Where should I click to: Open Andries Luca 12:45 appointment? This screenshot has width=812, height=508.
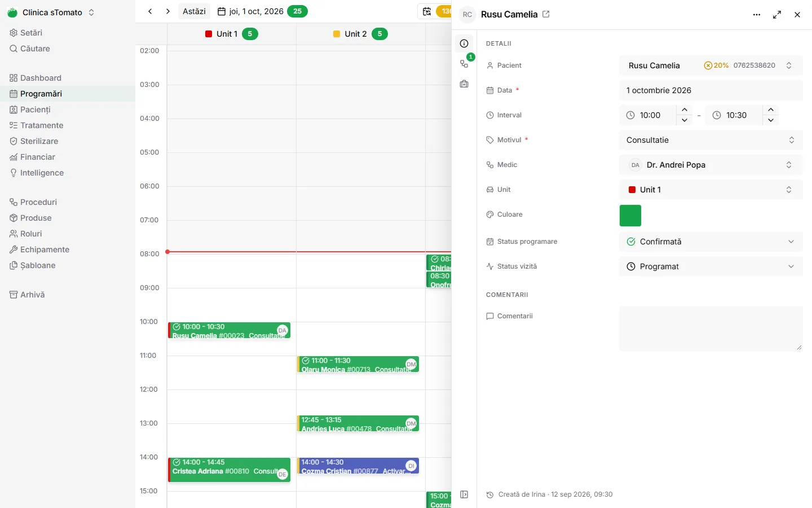click(358, 424)
